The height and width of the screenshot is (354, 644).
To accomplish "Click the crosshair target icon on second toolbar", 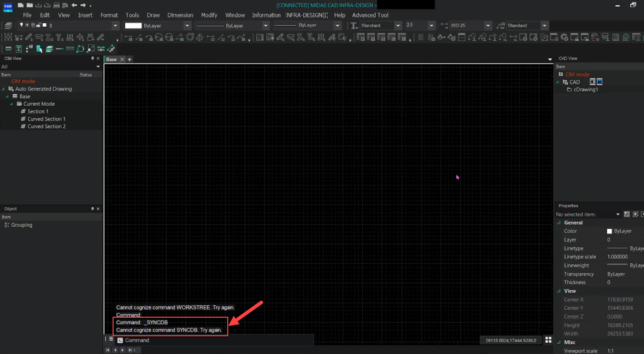I will click(x=80, y=37).
